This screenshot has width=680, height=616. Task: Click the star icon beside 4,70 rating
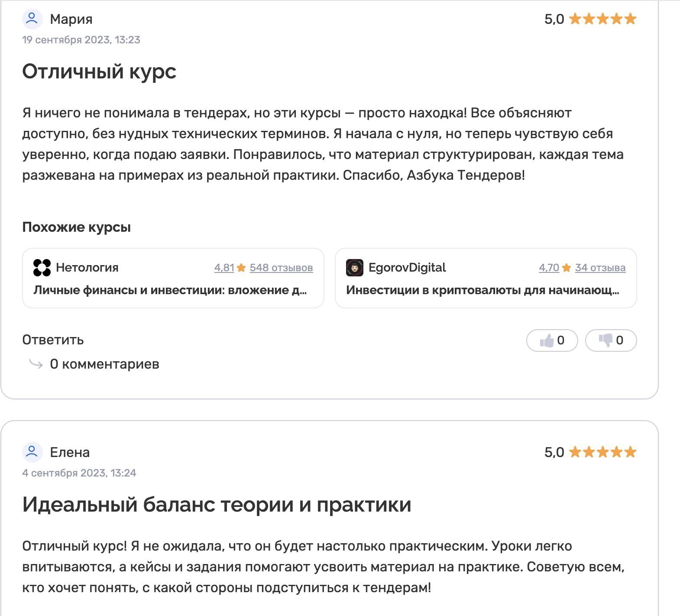567,268
